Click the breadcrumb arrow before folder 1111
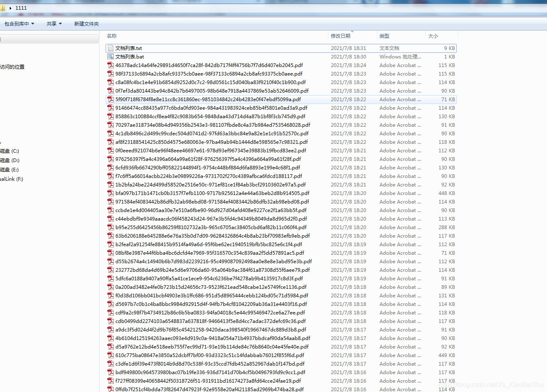The height and width of the screenshot is (392, 547). 10,8
